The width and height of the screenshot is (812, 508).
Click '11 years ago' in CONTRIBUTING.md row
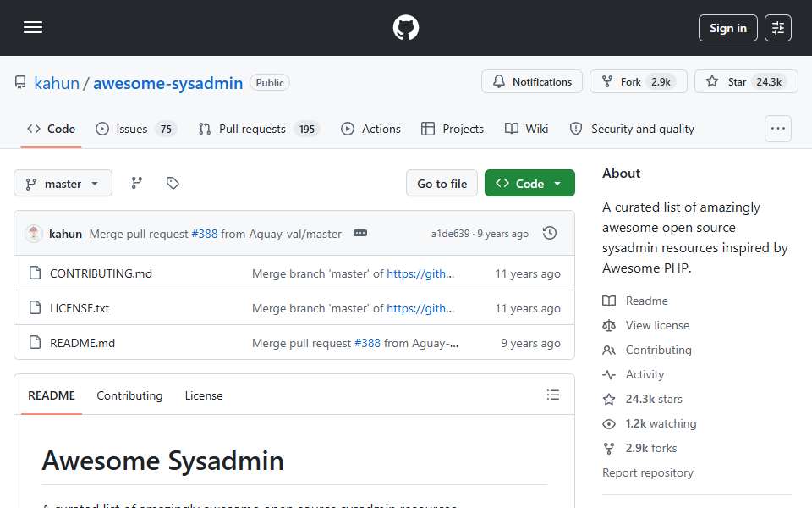(527, 273)
